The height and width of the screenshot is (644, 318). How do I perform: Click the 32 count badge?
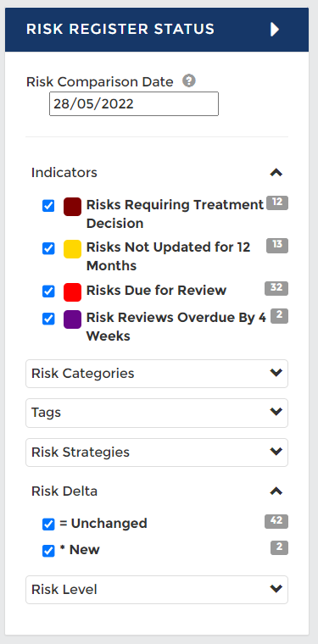(276, 288)
